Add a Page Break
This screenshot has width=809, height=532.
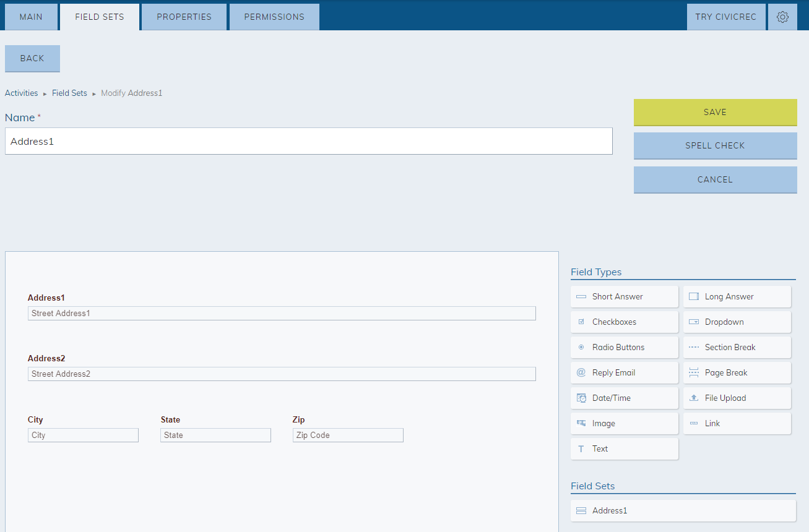click(x=737, y=373)
